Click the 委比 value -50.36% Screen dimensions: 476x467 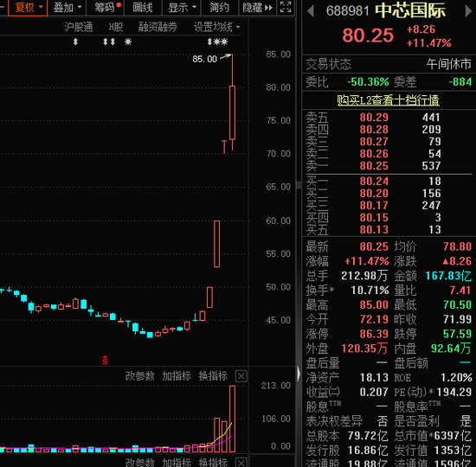point(368,82)
